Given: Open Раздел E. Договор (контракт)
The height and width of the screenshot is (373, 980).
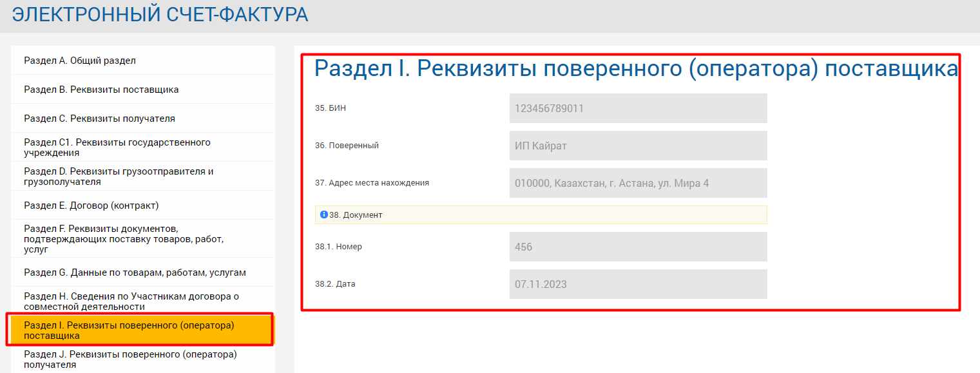Looking at the screenshot, I should pos(91,206).
